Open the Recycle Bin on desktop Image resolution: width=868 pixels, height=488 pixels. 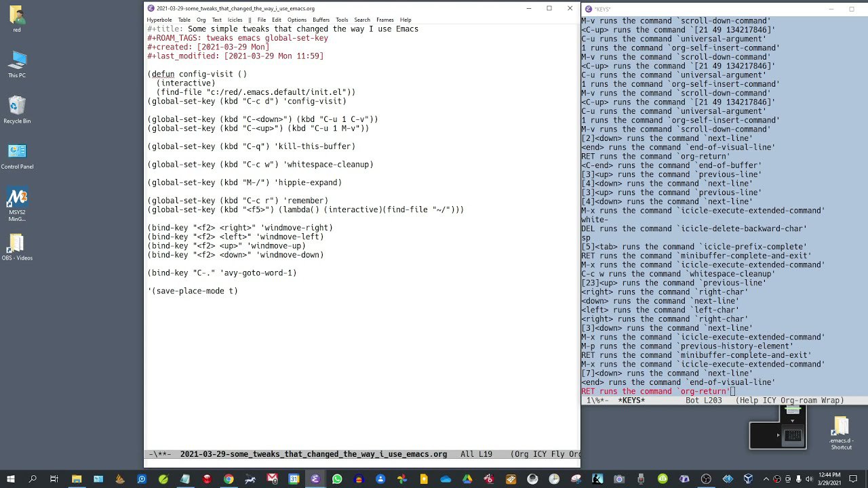17,109
